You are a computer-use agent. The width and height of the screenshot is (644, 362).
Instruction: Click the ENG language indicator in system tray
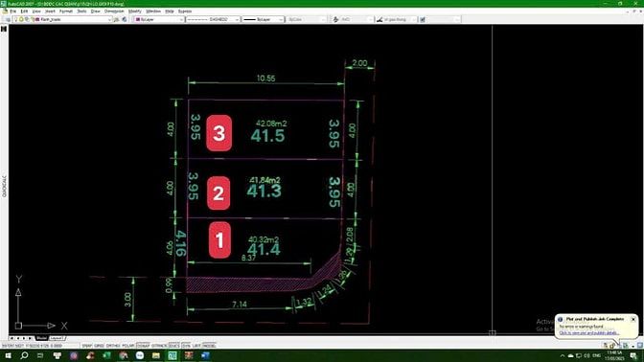[x=596, y=356]
